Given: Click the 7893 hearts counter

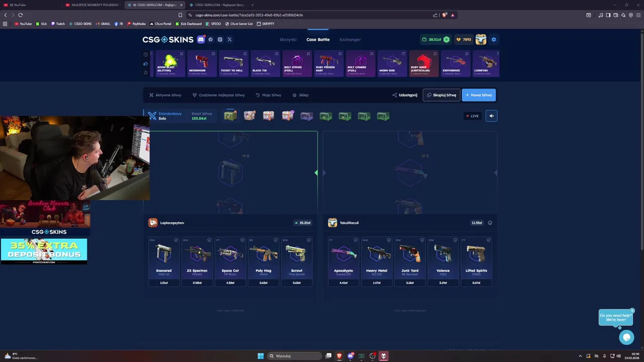Looking at the screenshot, I should tap(463, 39).
